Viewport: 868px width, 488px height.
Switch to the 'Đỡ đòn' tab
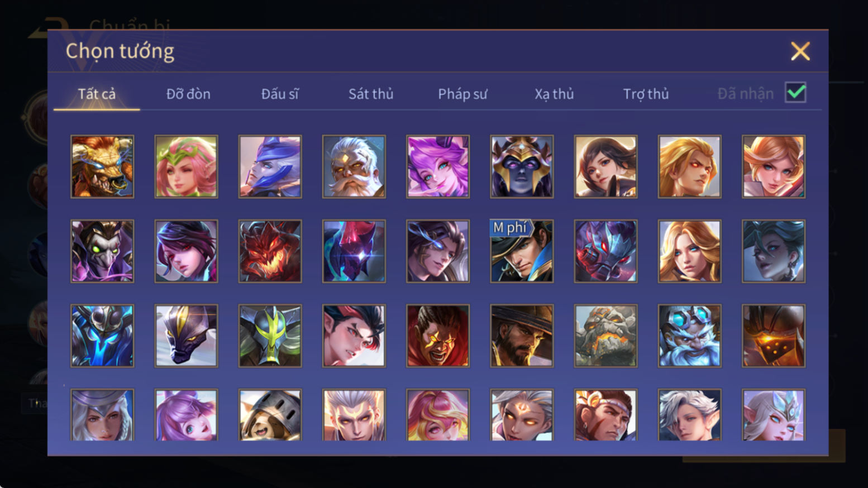(188, 94)
